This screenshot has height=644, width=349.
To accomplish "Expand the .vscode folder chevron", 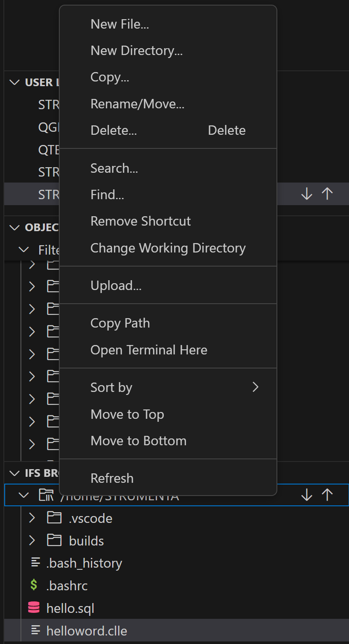I will click(x=32, y=518).
